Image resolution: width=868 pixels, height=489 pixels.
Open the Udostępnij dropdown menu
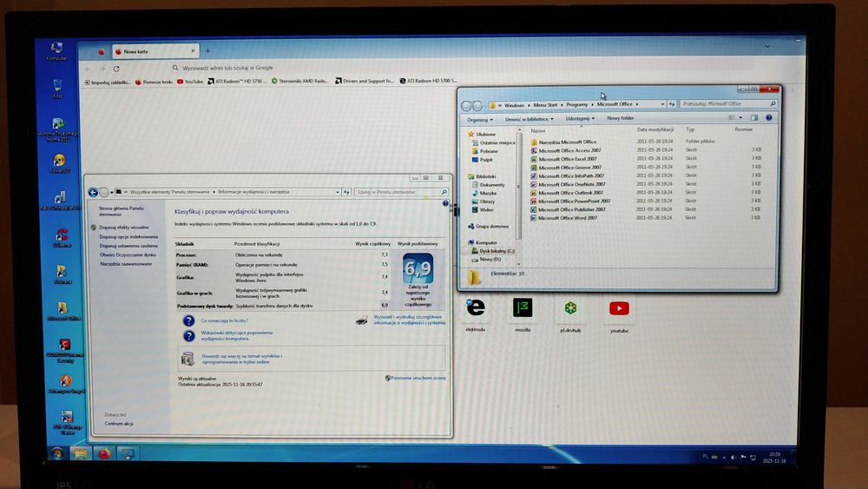tap(580, 118)
